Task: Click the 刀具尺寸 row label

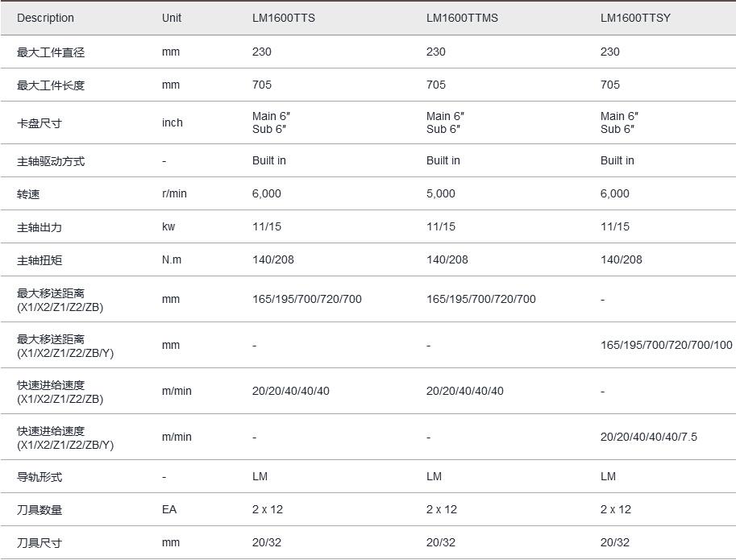Action: (40, 543)
